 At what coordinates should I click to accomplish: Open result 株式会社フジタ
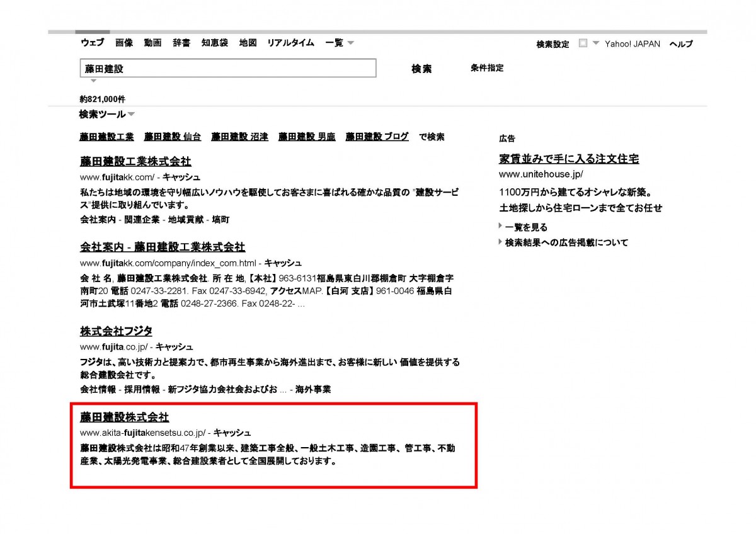116,331
